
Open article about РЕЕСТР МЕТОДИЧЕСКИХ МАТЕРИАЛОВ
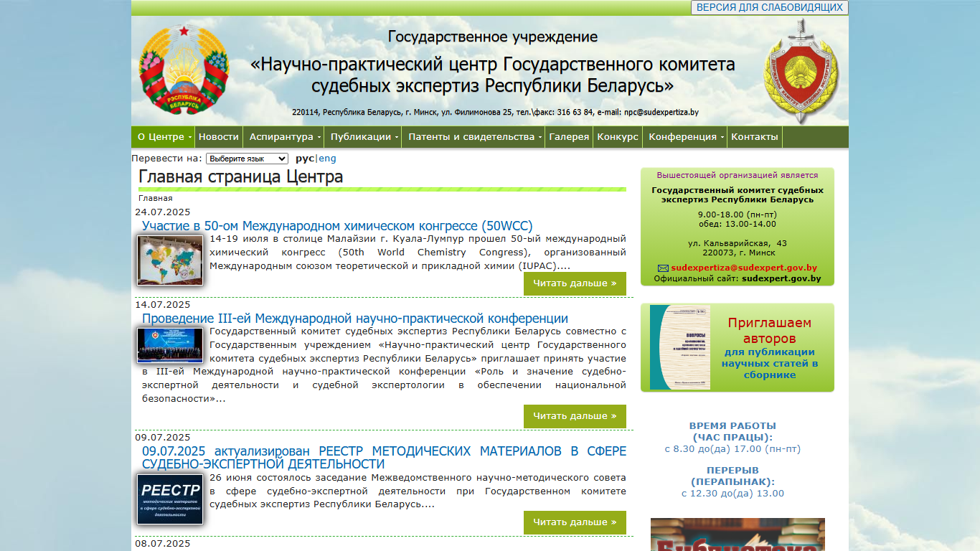pos(384,458)
